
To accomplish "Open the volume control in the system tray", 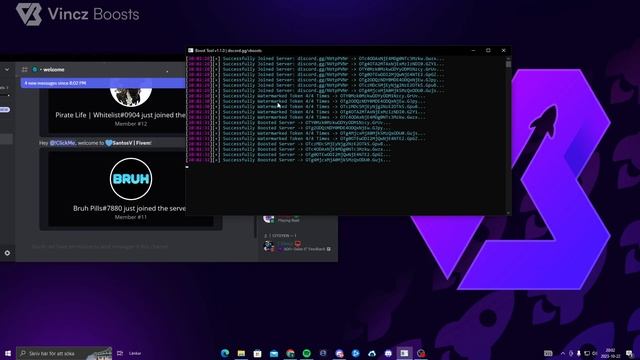I will click(595, 353).
